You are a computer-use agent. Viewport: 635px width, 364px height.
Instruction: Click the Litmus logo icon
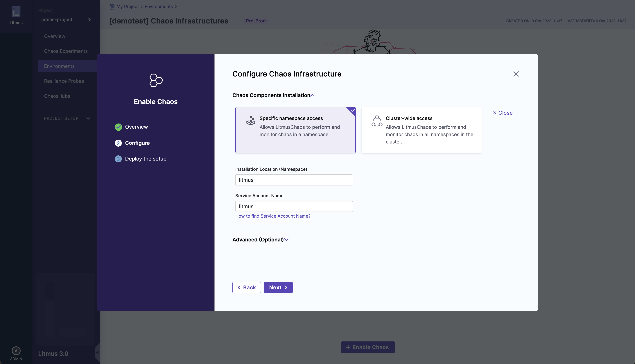click(16, 12)
